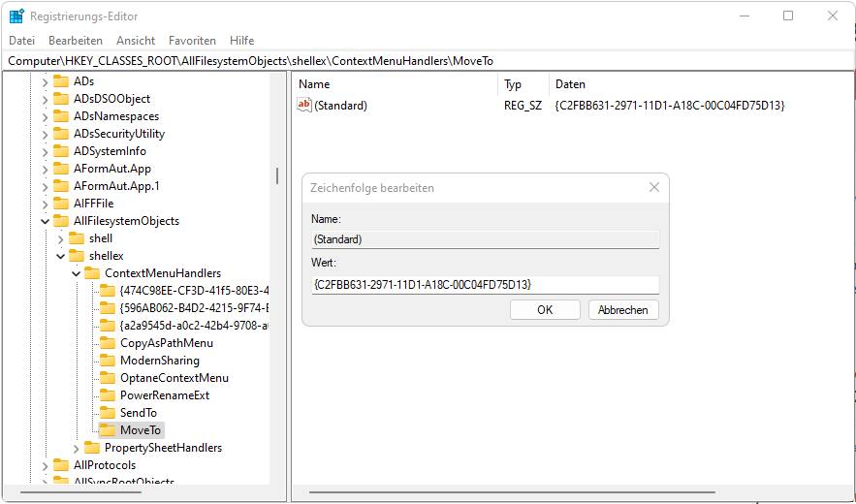The image size is (856, 504).
Task: Select the (Standard) value name
Action: (340, 106)
